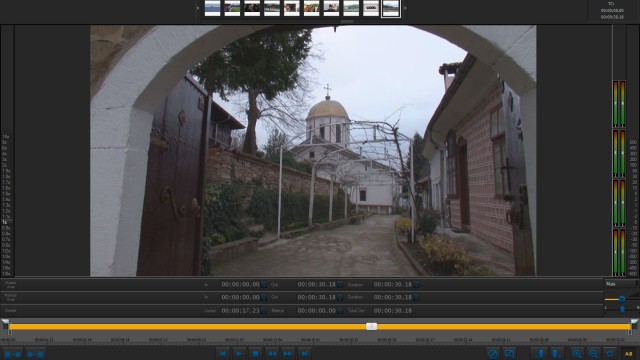The width and height of the screenshot is (640, 360).
Task: Click Marked clip In timecode field
Action: pos(240,298)
